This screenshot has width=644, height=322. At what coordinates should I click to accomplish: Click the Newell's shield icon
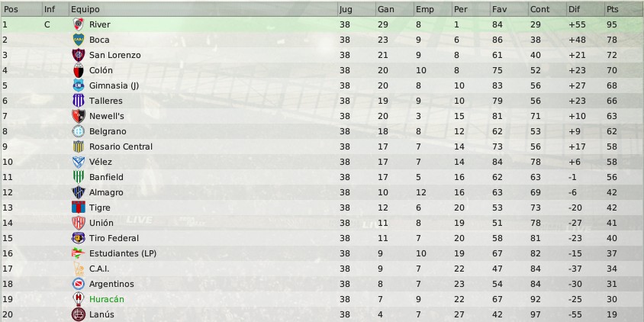click(x=78, y=116)
